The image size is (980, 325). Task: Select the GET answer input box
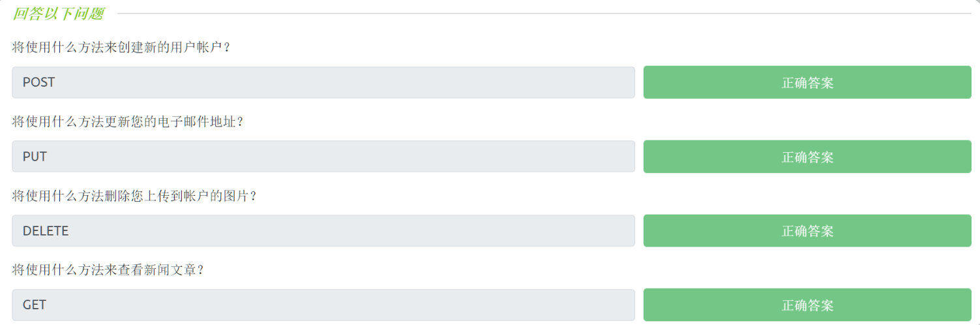pos(323,305)
